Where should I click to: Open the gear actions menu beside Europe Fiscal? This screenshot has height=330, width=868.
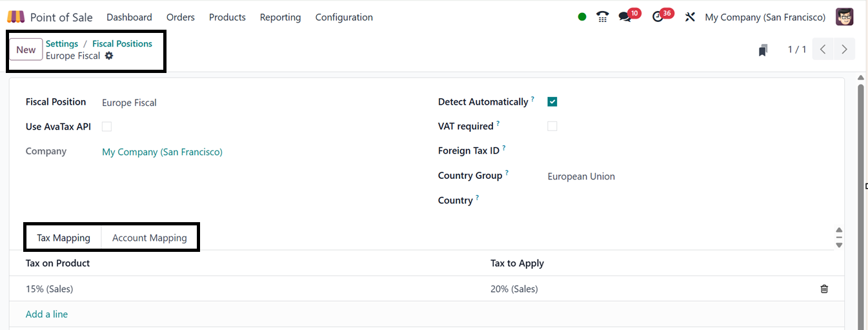pos(109,56)
